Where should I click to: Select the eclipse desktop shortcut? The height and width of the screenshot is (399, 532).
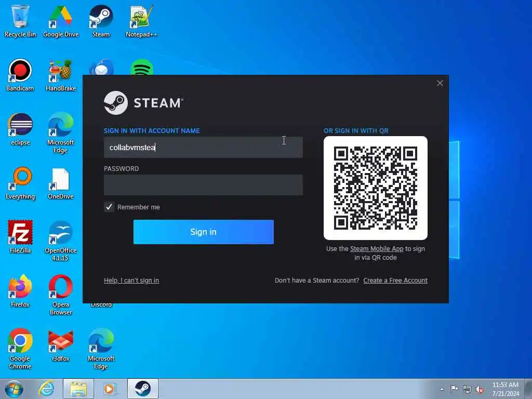click(x=20, y=129)
